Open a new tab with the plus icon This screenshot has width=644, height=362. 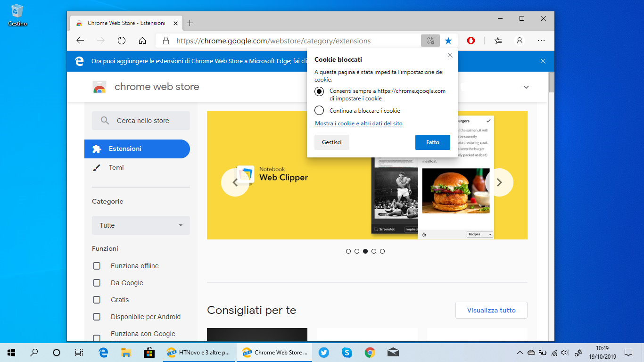pos(190,23)
